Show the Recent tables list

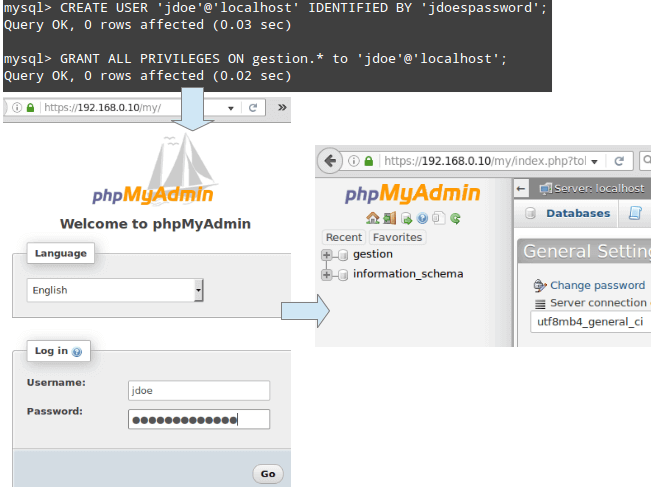tap(344, 238)
